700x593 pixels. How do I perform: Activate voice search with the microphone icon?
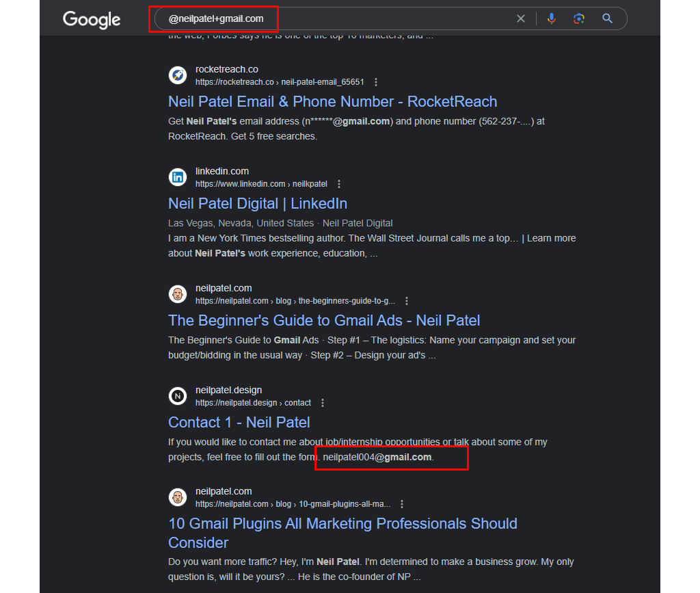pos(551,18)
